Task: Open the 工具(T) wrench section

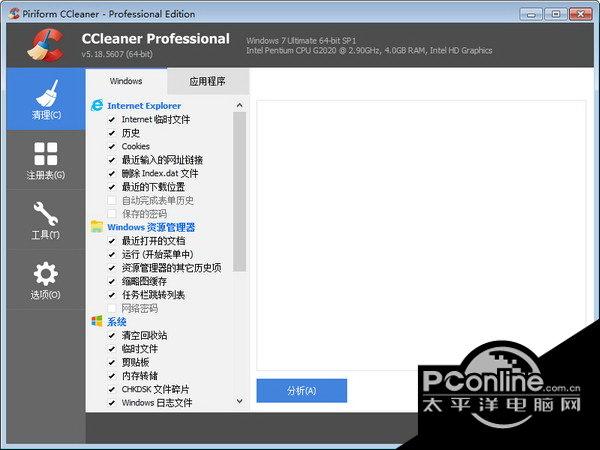Action: (46, 220)
